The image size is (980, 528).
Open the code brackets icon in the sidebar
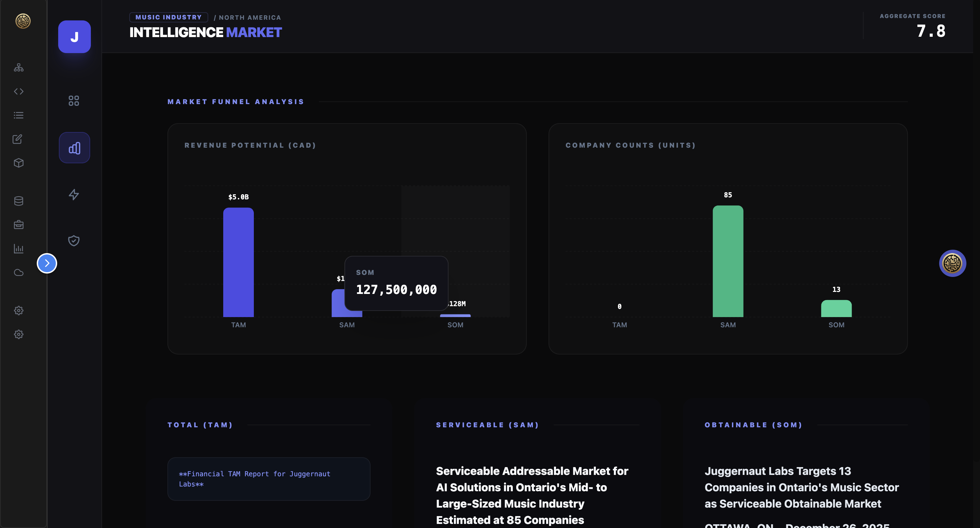19,91
